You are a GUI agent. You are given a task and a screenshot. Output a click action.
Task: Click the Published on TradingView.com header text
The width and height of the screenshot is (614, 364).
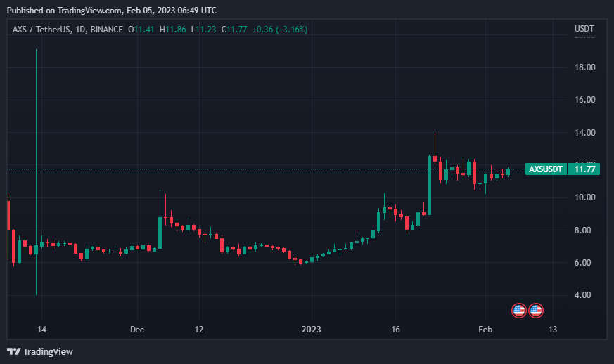(x=111, y=11)
